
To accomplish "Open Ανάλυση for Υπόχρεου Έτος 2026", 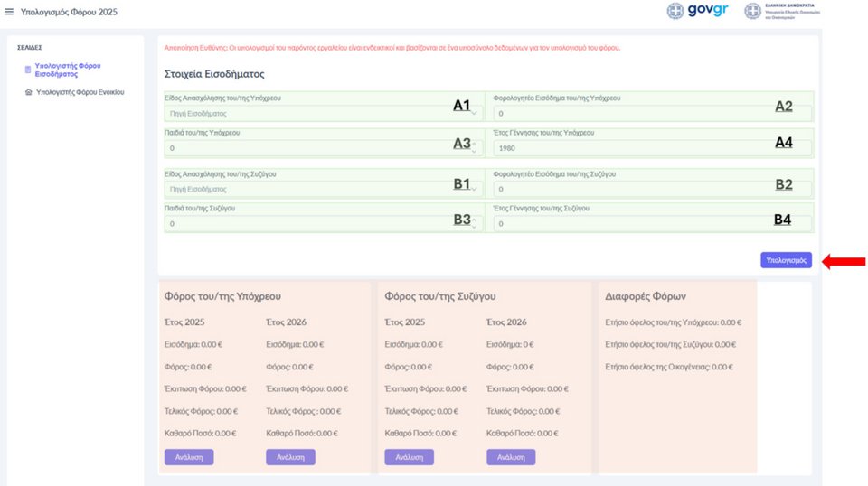I will 290,457.
